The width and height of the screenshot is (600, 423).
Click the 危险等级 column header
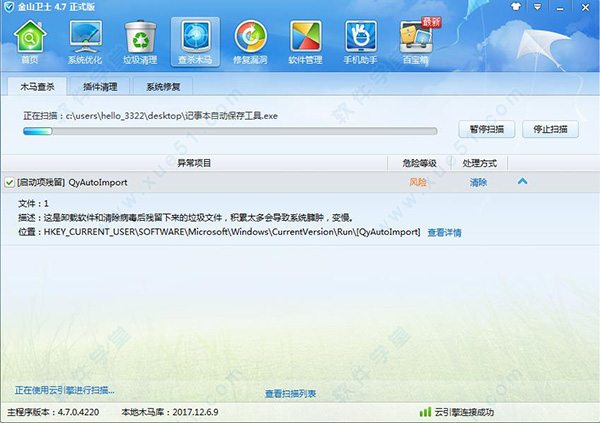coord(419,163)
